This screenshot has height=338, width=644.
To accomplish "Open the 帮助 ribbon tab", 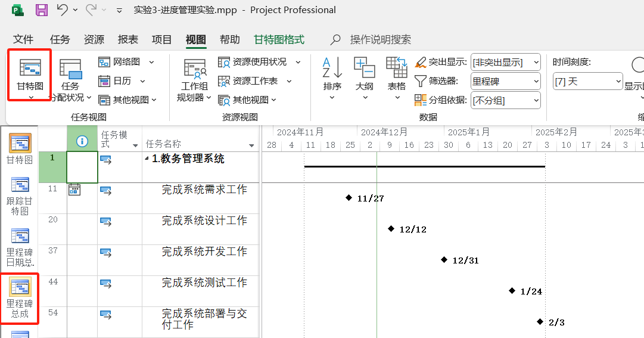I will tap(229, 39).
